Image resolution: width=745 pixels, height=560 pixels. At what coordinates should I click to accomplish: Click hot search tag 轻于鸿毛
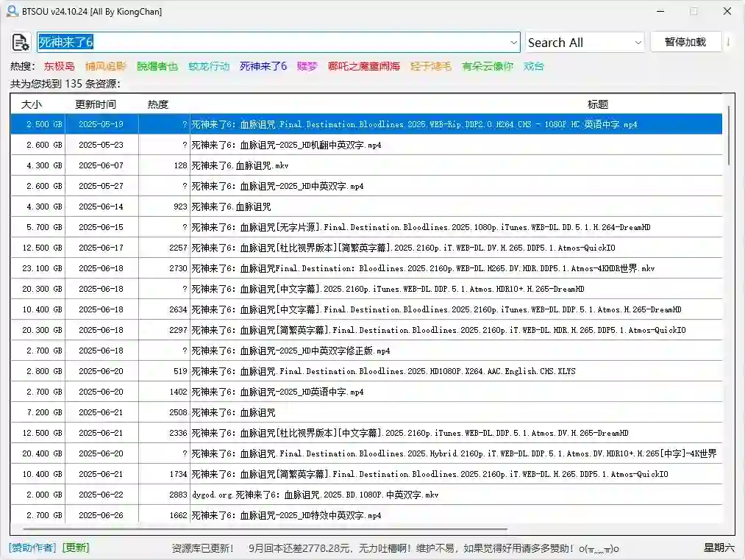coord(430,66)
